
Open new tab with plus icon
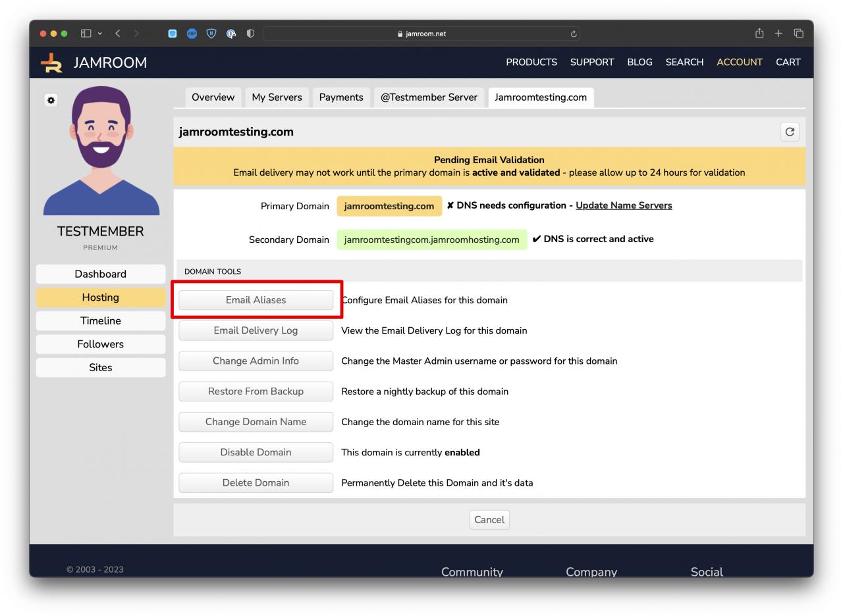tap(778, 34)
